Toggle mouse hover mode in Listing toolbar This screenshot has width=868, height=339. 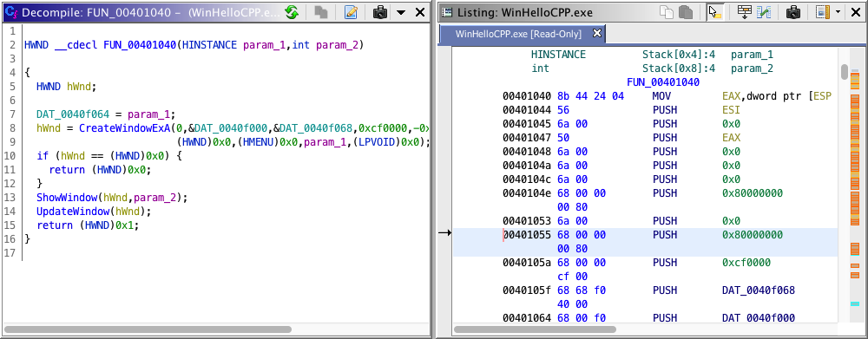[x=715, y=12]
